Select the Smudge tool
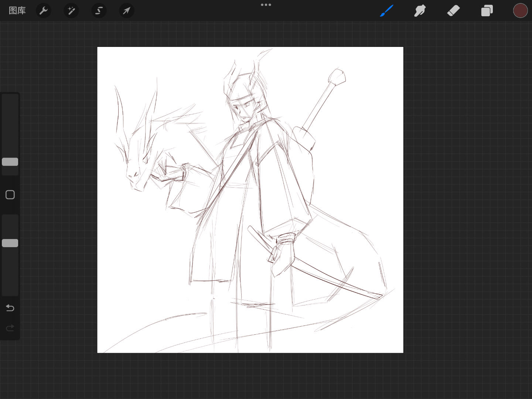 420,11
